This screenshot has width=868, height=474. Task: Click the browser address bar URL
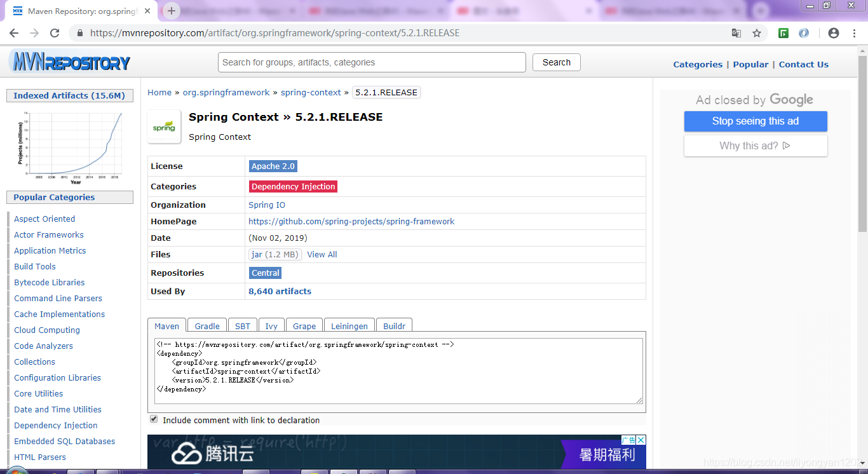pyautogui.click(x=275, y=33)
